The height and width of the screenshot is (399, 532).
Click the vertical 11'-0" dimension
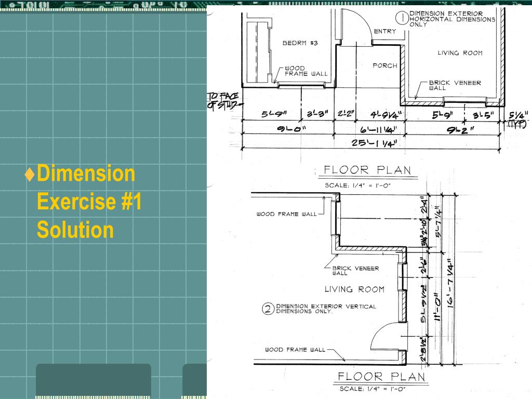[437, 307]
